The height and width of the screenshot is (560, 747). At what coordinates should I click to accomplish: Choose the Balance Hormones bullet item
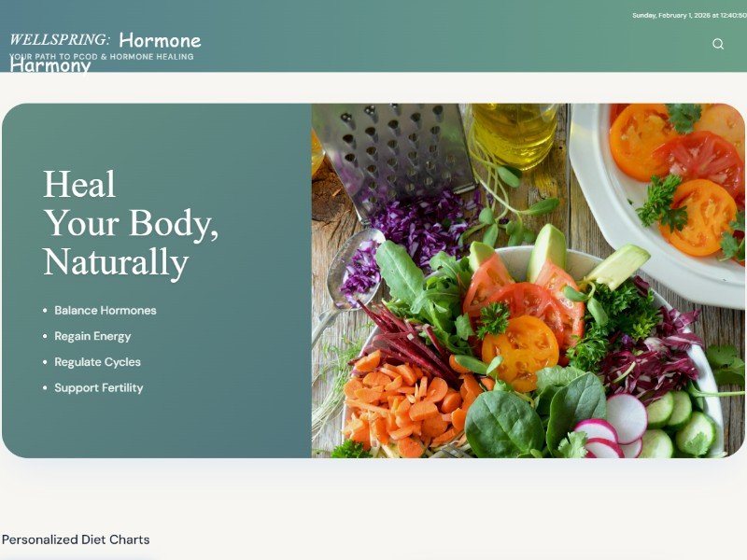tap(106, 311)
